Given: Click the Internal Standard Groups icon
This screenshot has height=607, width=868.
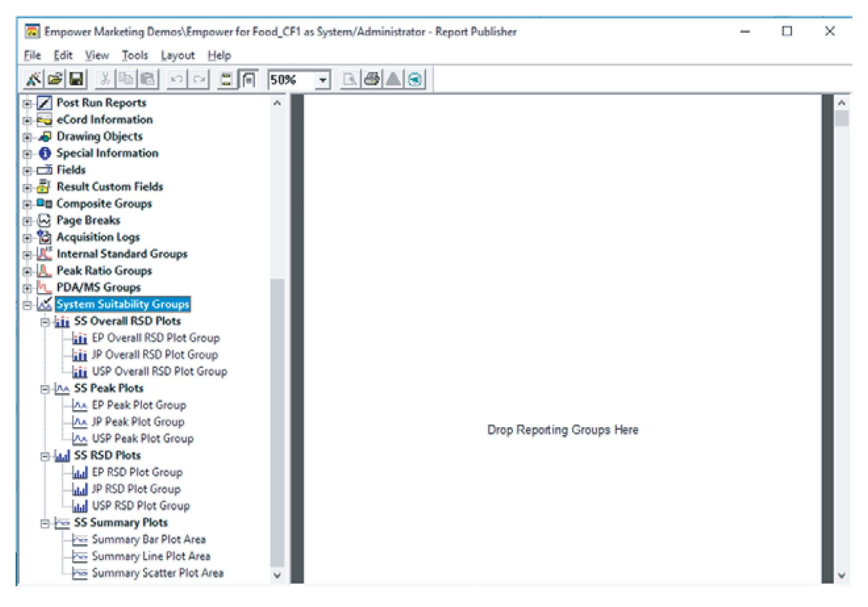Looking at the screenshot, I should (x=44, y=254).
